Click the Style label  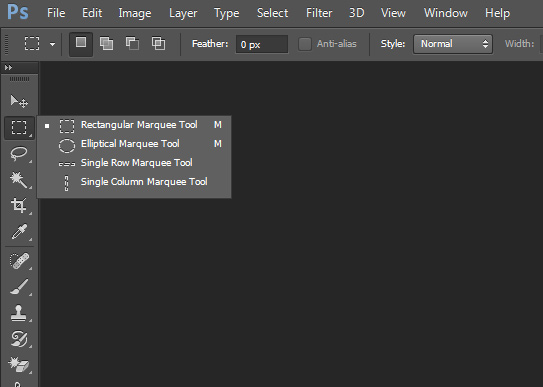(393, 44)
